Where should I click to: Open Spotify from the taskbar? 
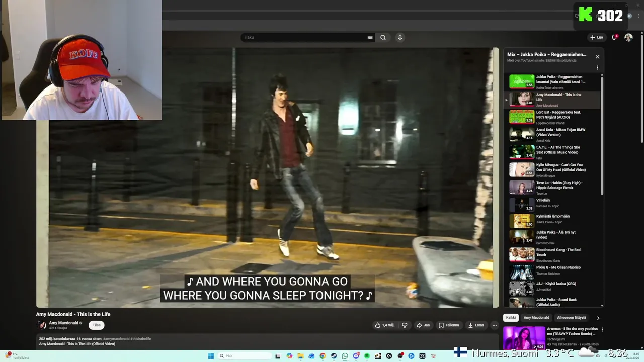(x=367, y=356)
